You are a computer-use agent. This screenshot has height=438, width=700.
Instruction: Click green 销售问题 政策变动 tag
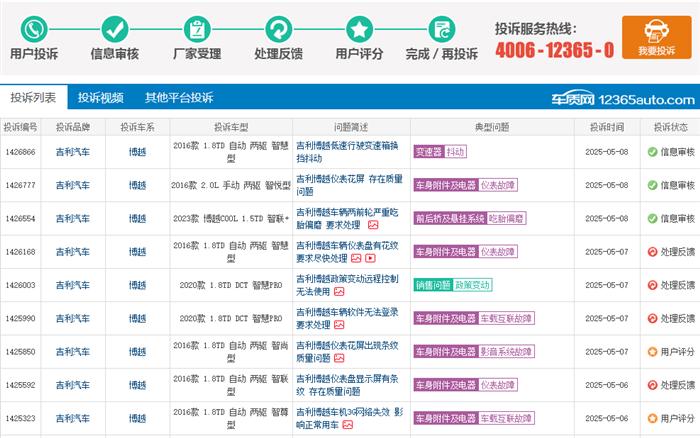click(x=453, y=285)
